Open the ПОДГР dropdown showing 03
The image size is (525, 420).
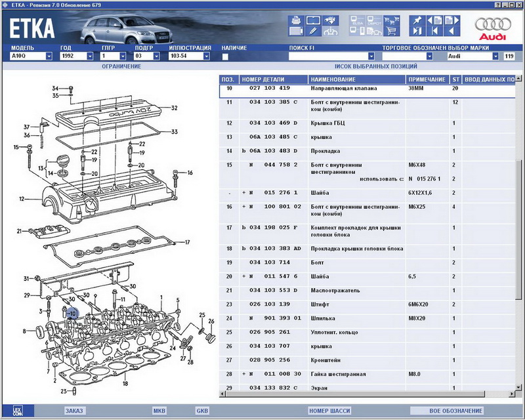(x=156, y=56)
